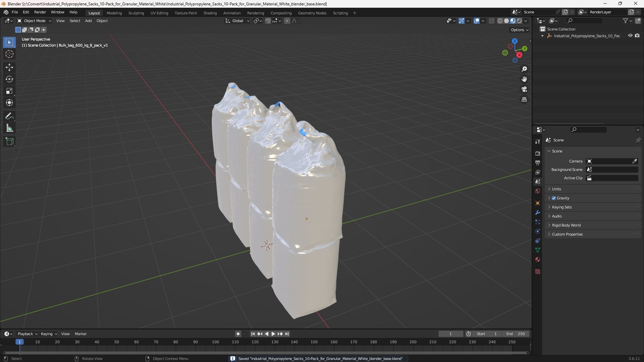Viewport: 644px width, 362px height.
Task: Open the Options dropdown in viewport
Action: tap(520, 30)
